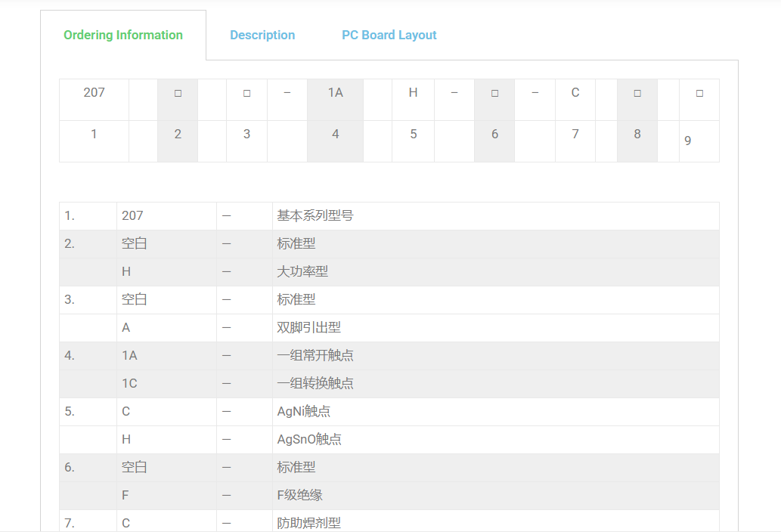Select the position number 9 cell
The height and width of the screenshot is (532, 781).
click(x=688, y=141)
